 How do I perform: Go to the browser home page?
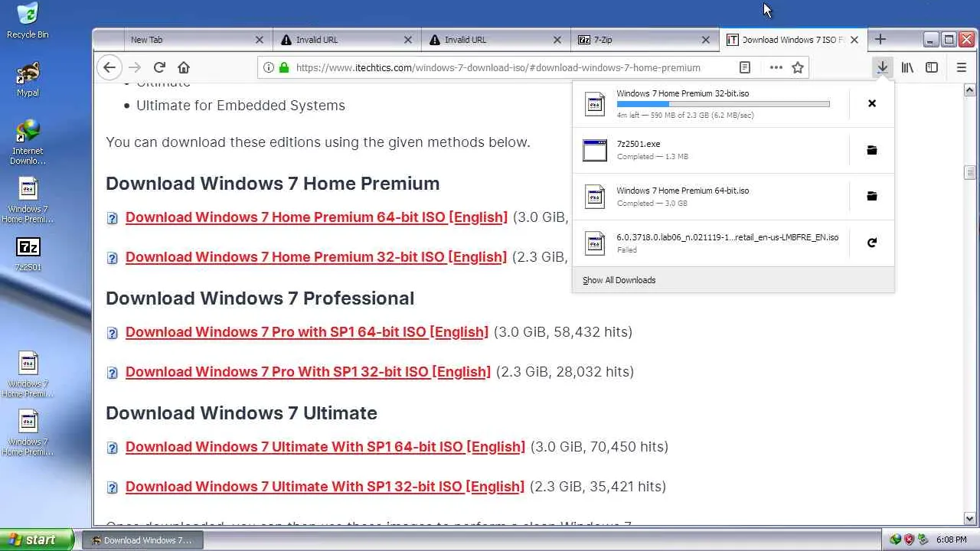(184, 67)
